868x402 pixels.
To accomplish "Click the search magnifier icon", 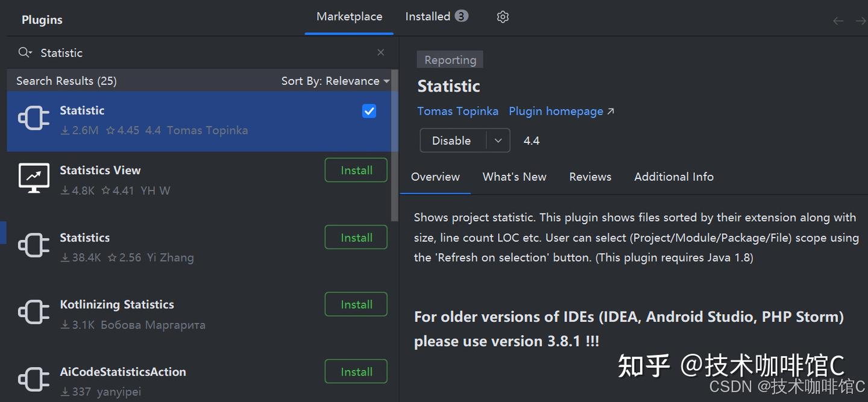I will [x=25, y=52].
